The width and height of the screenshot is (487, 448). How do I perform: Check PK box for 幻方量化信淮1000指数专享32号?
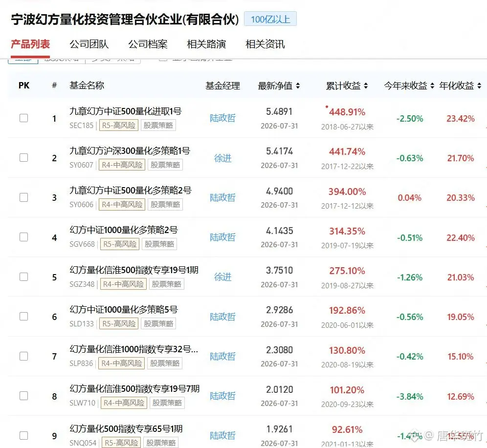pyautogui.click(x=23, y=356)
